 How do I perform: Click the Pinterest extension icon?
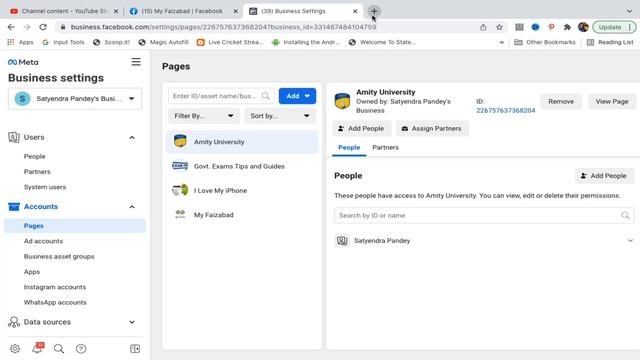point(551,27)
